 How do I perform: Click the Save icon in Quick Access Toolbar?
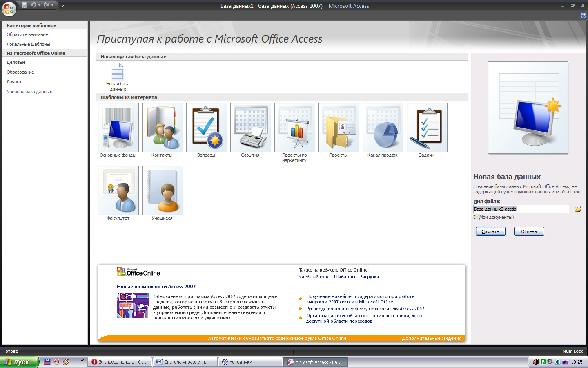click(24, 5)
